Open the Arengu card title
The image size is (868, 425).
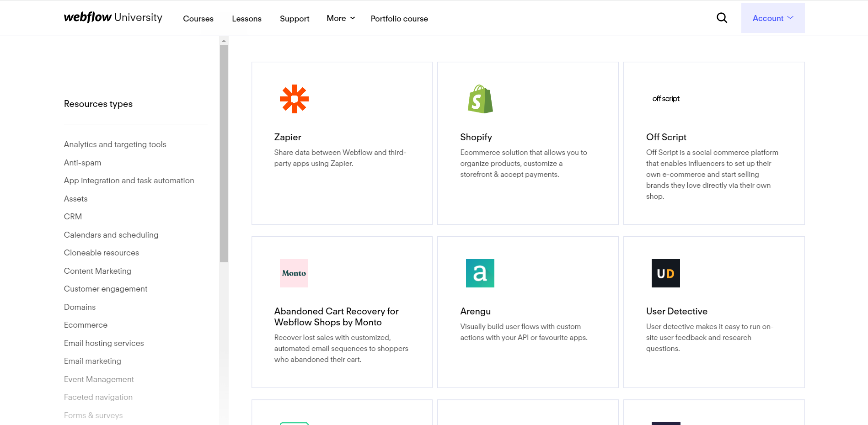pyautogui.click(x=475, y=311)
